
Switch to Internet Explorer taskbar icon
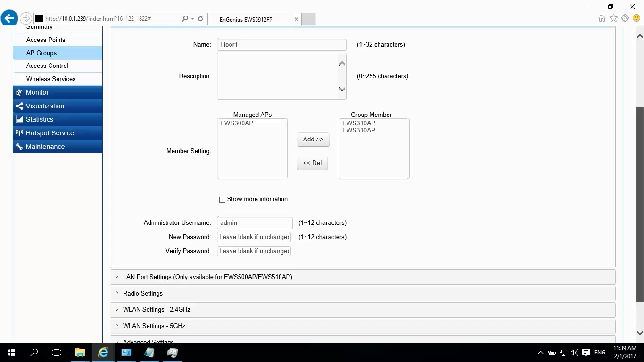pyautogui.click(x=103, y=353)
